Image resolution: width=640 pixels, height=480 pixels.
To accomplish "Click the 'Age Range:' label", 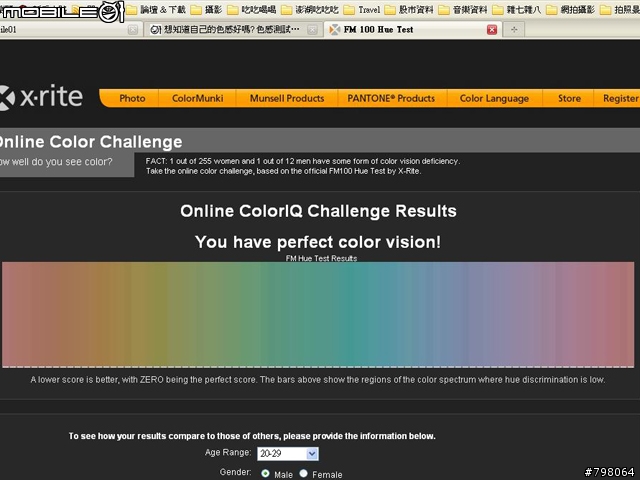I will 228,452.
